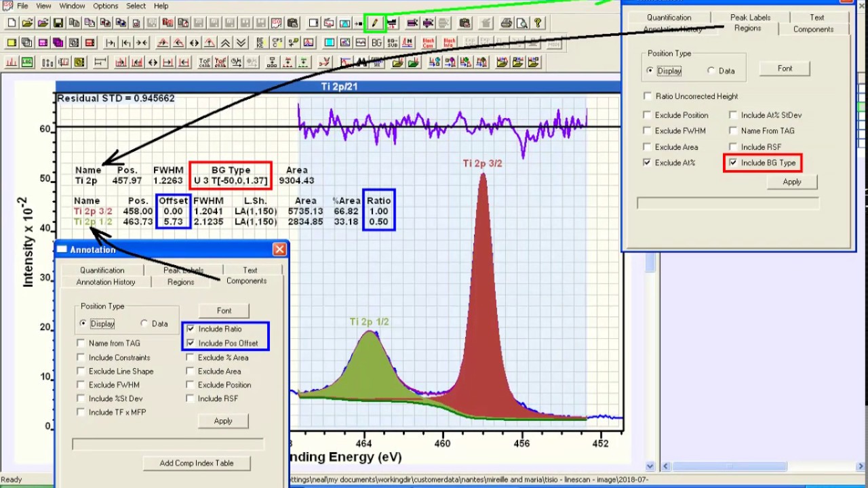The width and height of the screenshot is (868, 488).
Task: Check Include Constraints checkbox
Action: point(81,357)
